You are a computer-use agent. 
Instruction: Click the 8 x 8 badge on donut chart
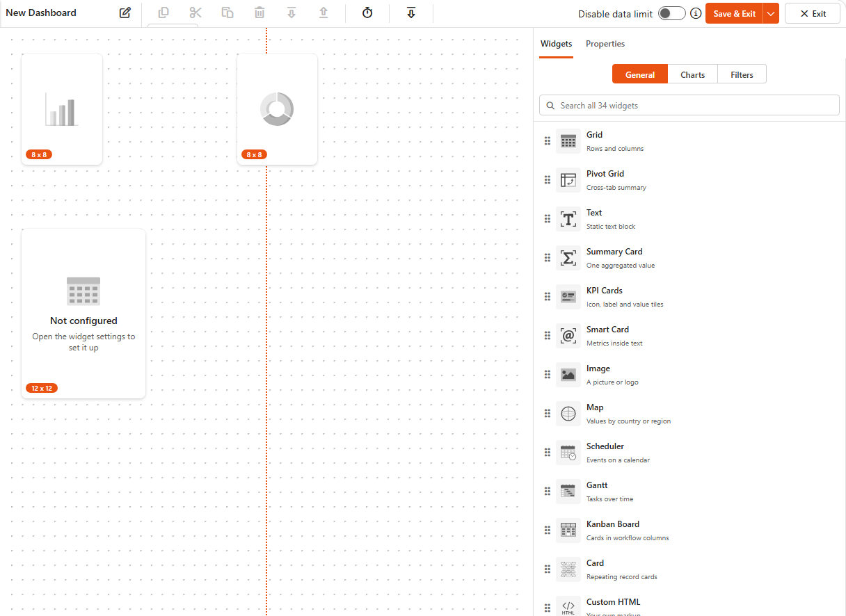tap(254, 154)
